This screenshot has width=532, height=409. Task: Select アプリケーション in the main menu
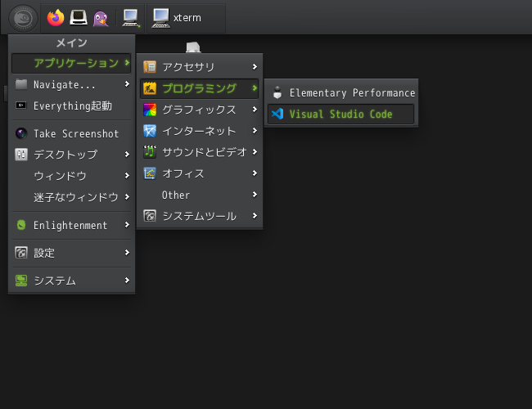click(71, 63)
